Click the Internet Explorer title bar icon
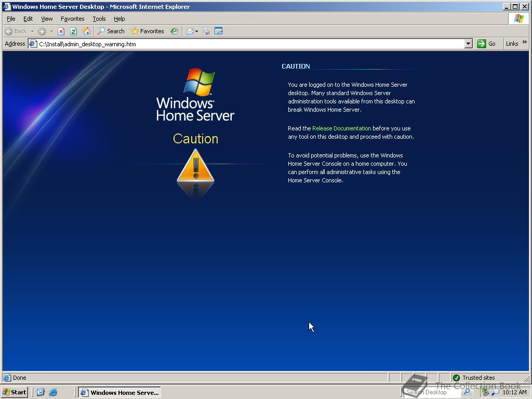532x399 pixels. click(7, 6)
